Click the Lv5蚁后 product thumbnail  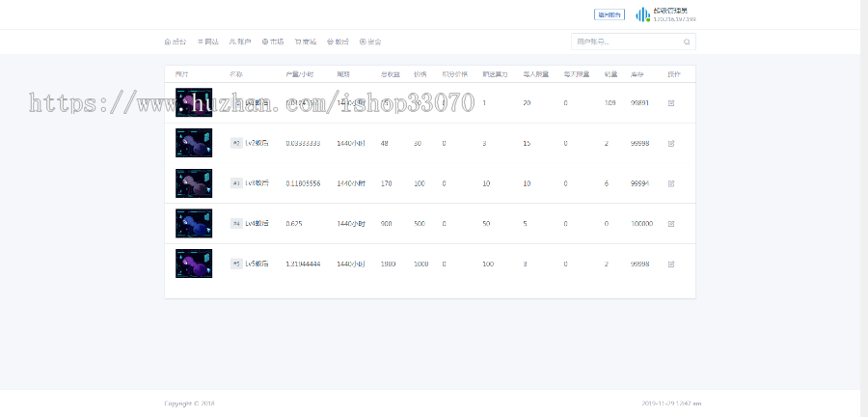tap(194, 264)
